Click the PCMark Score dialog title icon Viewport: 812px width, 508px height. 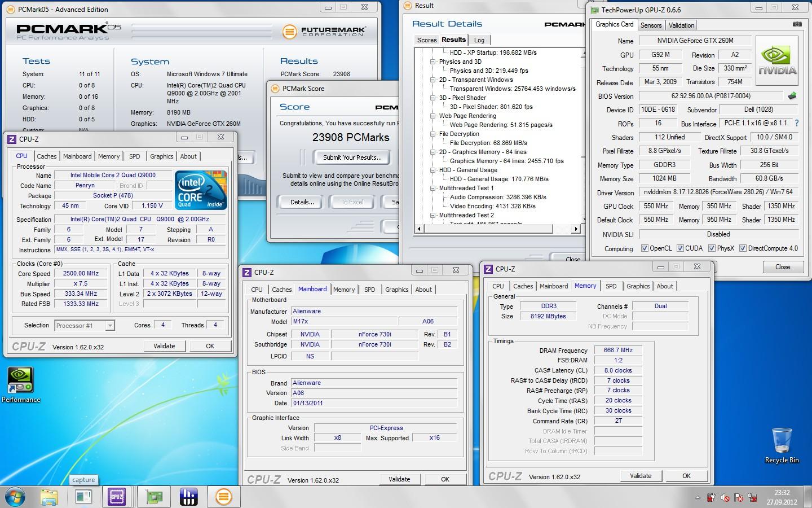275,89
